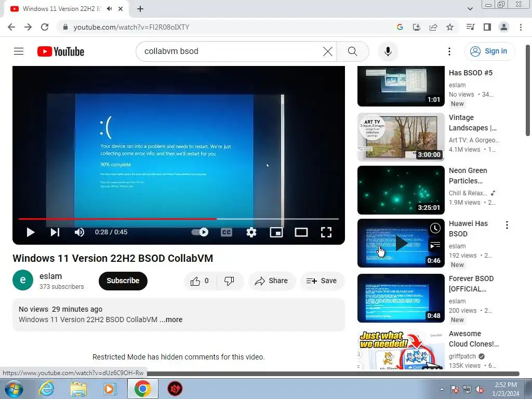
Task: Play the video
Action: tap(31, 232)
